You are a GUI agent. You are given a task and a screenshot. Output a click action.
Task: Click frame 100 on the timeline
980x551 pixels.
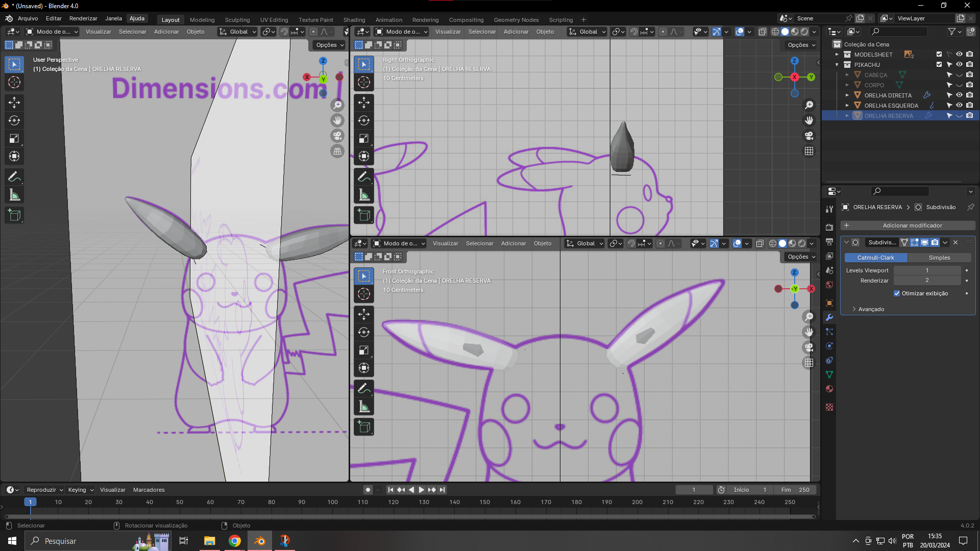click(x=332, y=502)
